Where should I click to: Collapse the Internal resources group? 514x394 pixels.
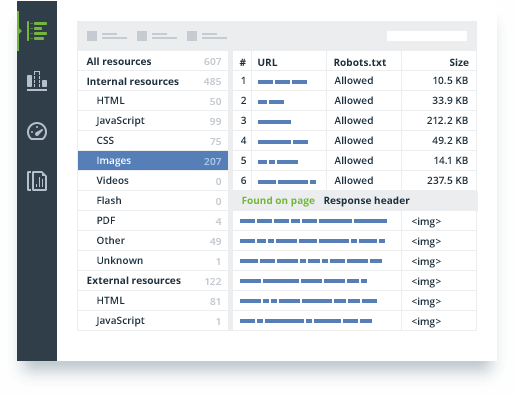[x=153, y=81]
